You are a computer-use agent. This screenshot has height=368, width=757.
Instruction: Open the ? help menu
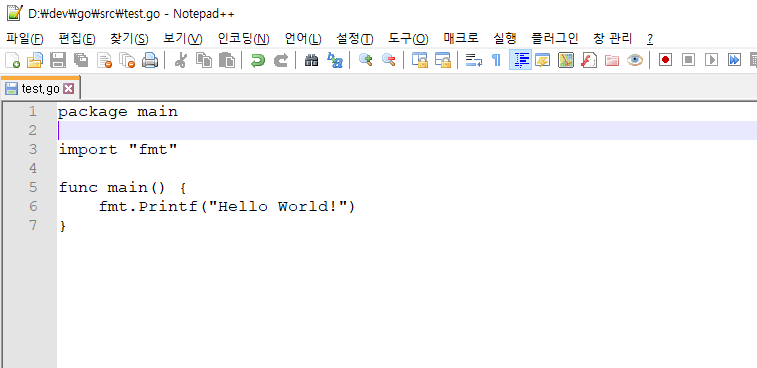pyautogui.click(x=650, y=39)
